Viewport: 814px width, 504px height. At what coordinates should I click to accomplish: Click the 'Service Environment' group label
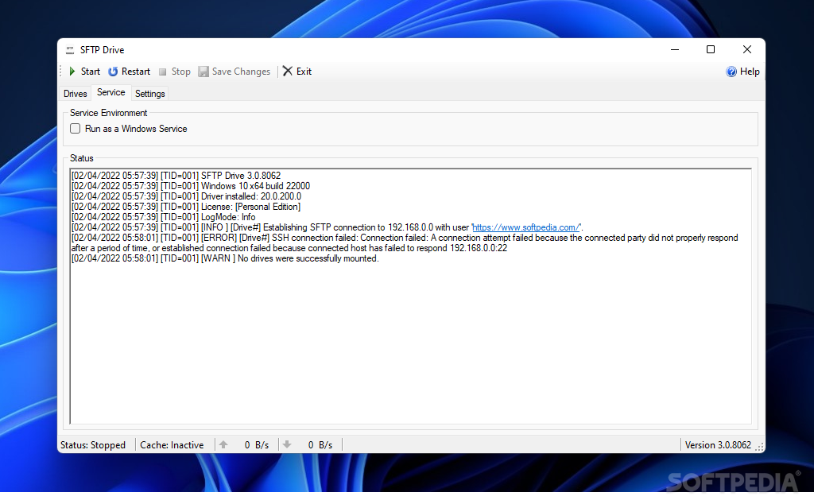click(108, 113)
